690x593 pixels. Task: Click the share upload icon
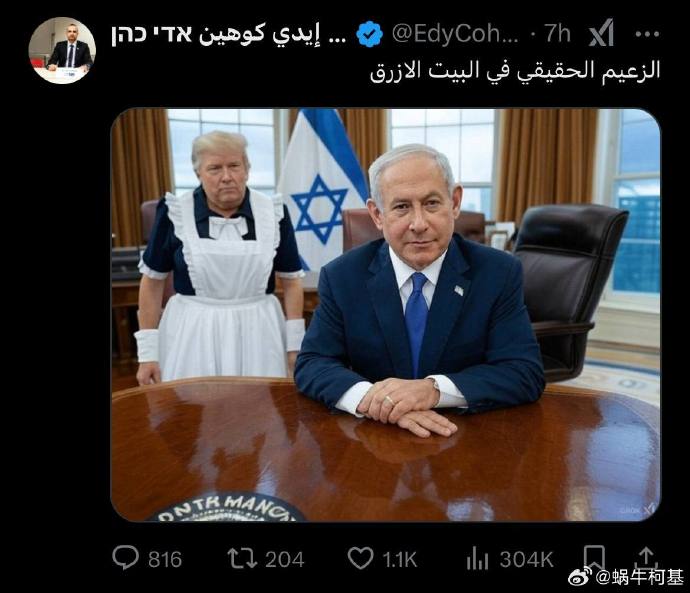pyautogui.click(x=646, y=557)
